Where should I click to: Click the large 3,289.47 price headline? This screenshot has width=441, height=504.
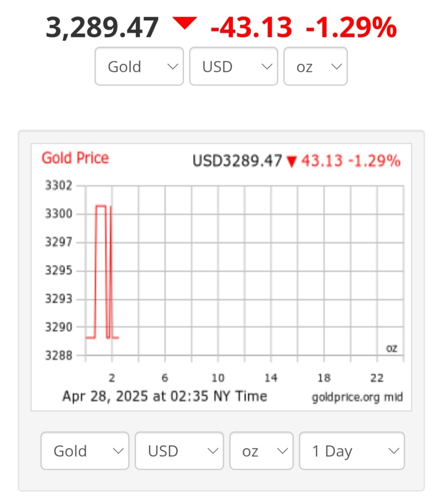(x=102, y=28)
